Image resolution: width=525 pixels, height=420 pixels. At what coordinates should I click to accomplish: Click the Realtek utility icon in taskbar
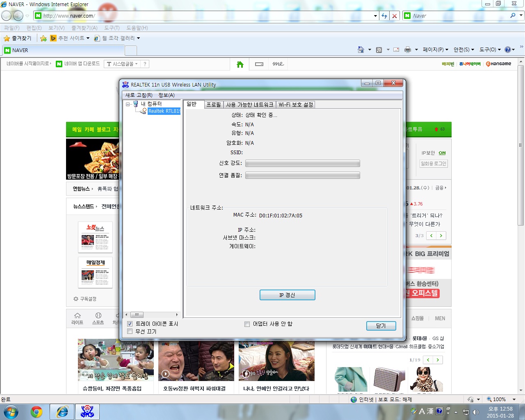point(87,411)
